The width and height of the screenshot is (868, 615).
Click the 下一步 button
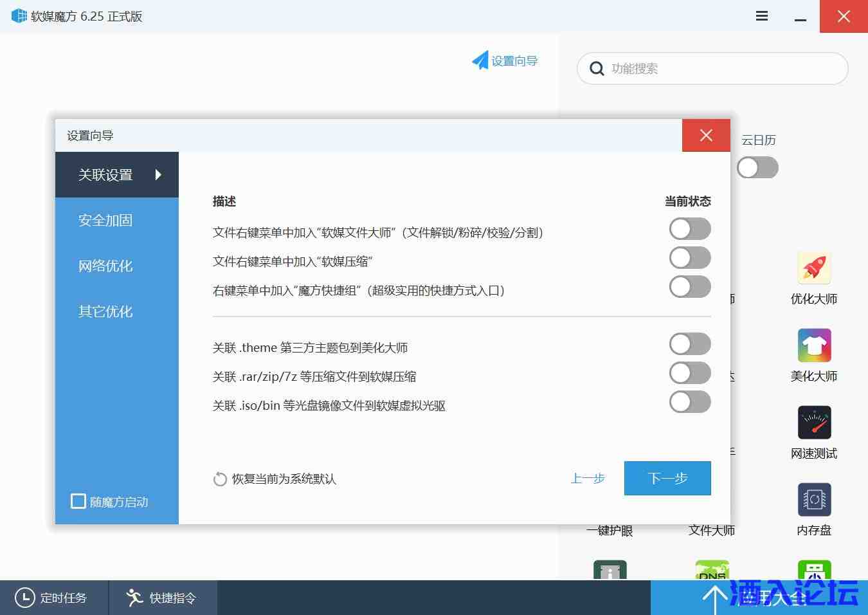667,478
